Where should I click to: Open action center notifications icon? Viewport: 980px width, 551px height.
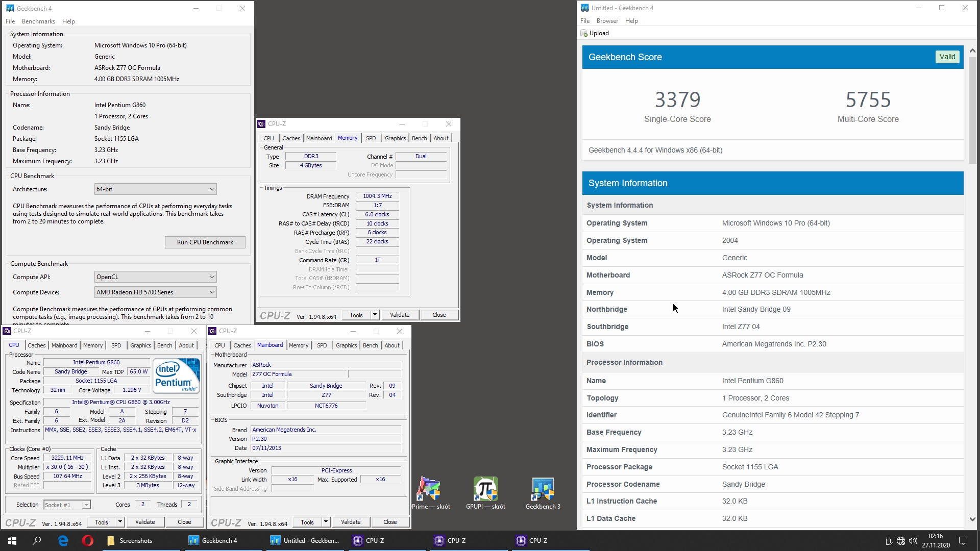(963, 541)
